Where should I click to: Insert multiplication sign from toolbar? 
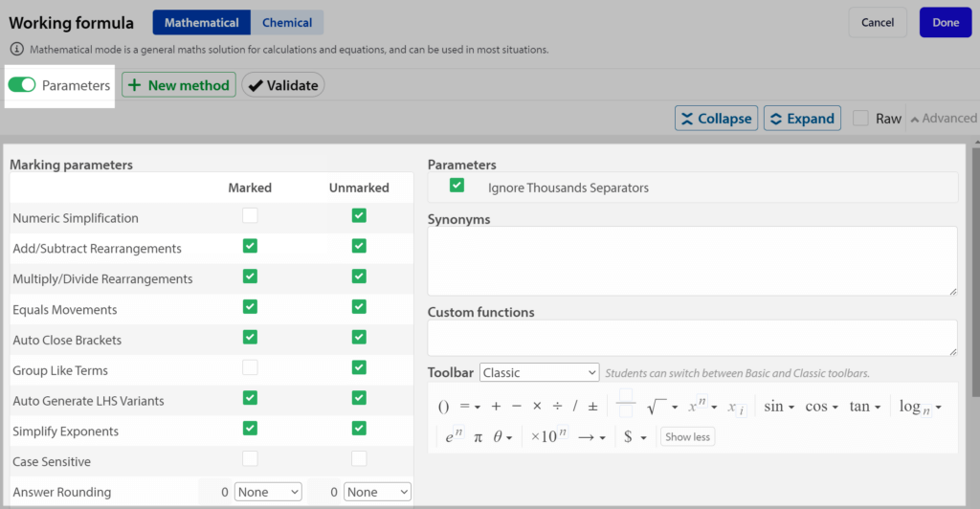[x=537, y=407]
